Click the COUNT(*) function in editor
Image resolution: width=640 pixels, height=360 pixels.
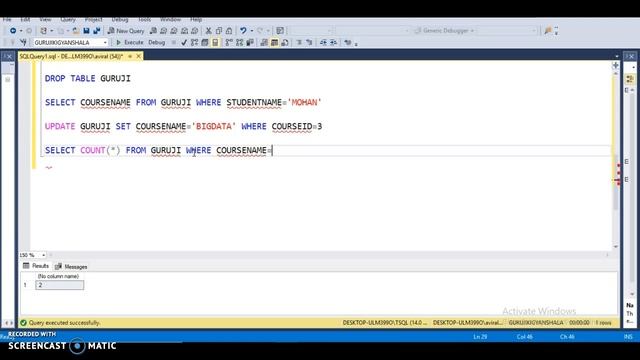[100, 150]
